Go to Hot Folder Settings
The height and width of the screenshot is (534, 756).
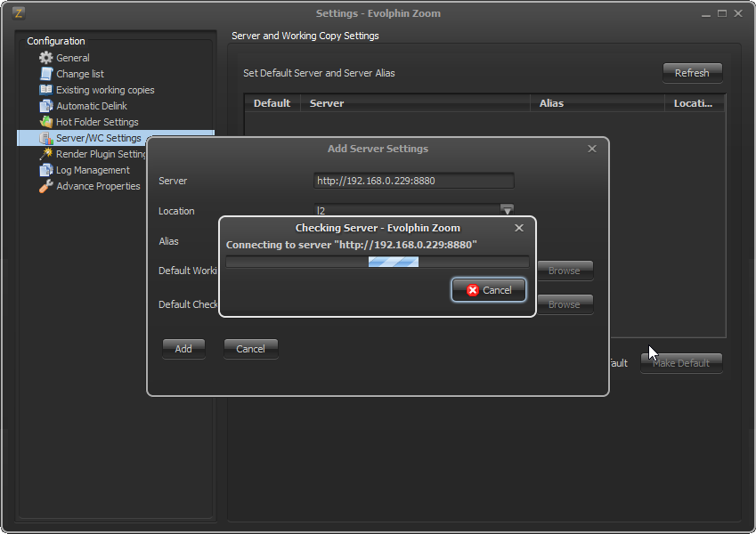click(x=97, y=121)
